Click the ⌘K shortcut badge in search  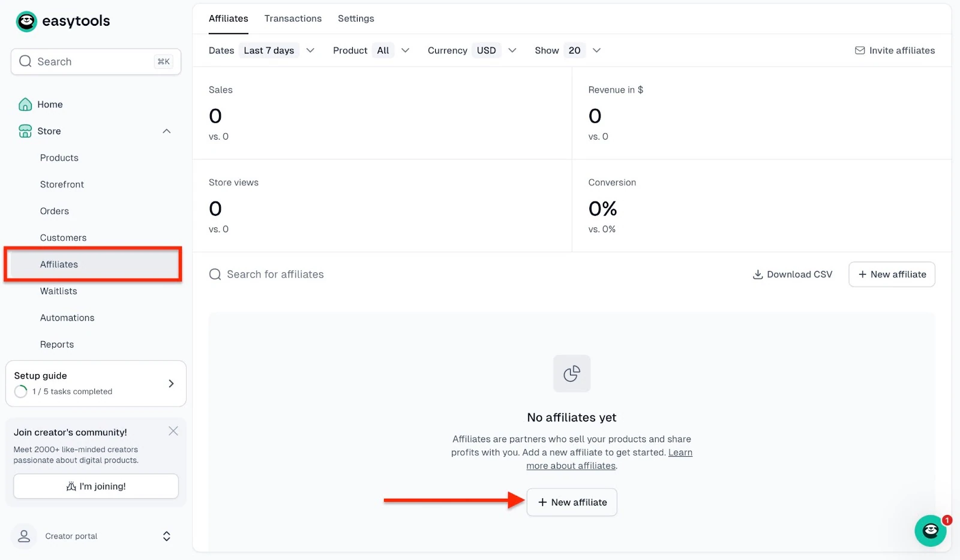[164, 61]
